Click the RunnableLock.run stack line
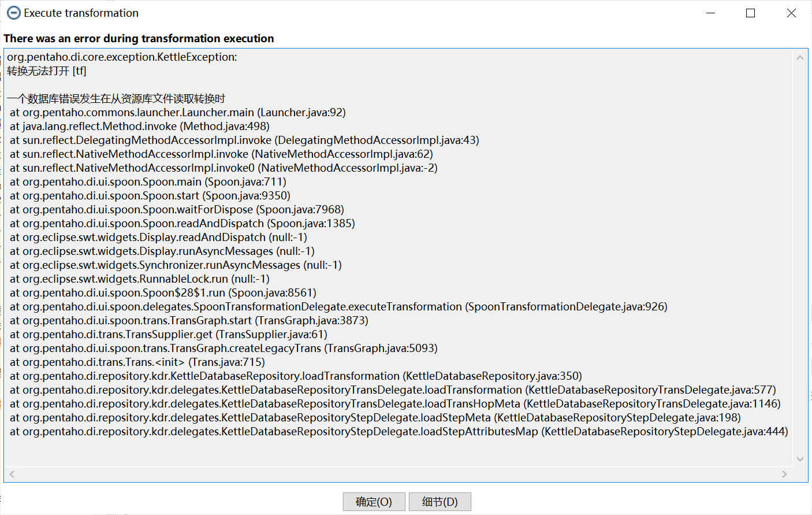The width and height of the screenshot is (812, 515). pos(140,279)
